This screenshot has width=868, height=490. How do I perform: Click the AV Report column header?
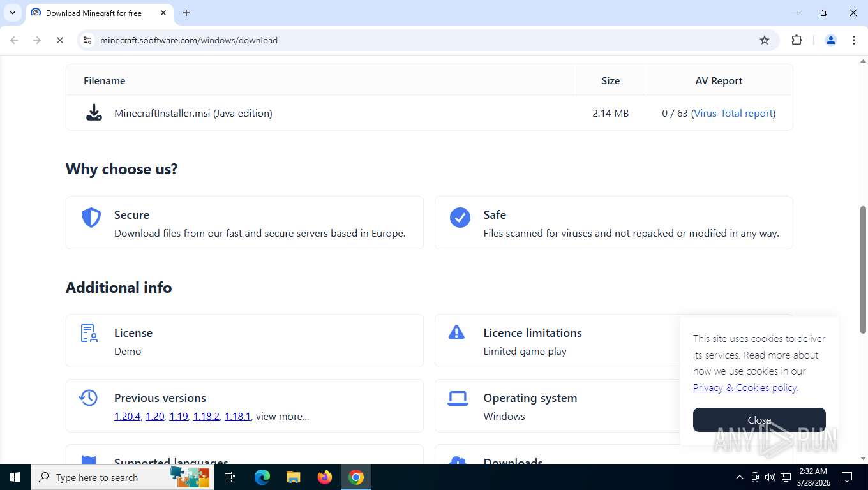pyautogui.click(x=719, y=80)
